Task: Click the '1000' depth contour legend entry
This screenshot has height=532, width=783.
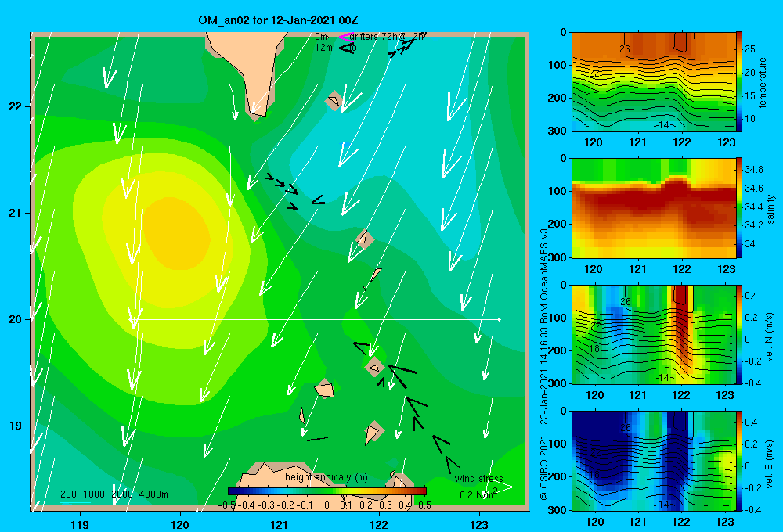Action: click(x=93, y=494)
